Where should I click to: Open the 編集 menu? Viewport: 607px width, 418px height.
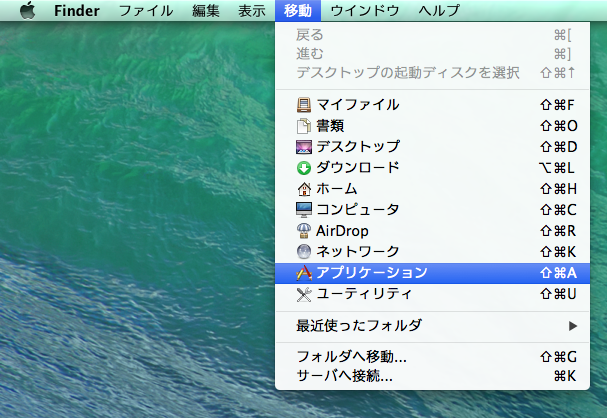point(206,10)
